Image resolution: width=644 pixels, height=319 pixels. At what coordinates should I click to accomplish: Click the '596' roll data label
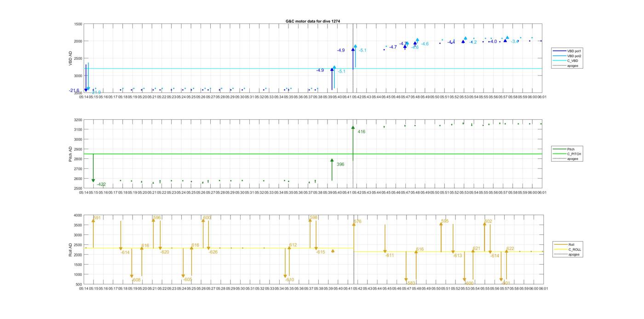point(157,218)
